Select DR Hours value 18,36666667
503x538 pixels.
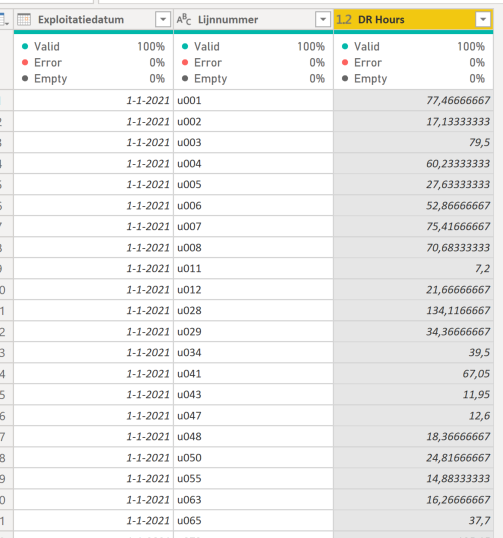click(x=413, y=437)
